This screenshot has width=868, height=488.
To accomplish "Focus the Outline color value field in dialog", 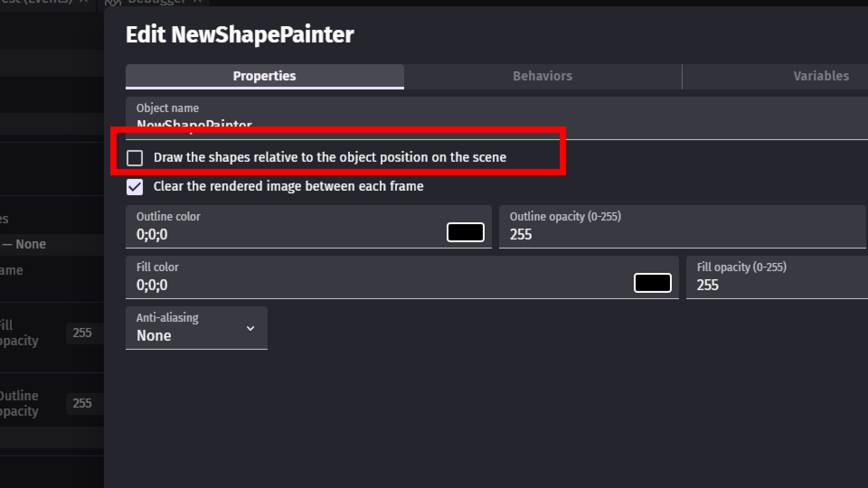I will coord(285,235).
